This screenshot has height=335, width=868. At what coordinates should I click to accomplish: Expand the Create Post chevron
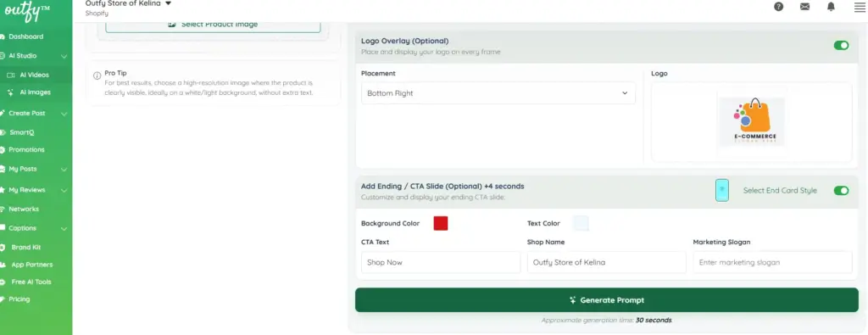pos(64,114)
